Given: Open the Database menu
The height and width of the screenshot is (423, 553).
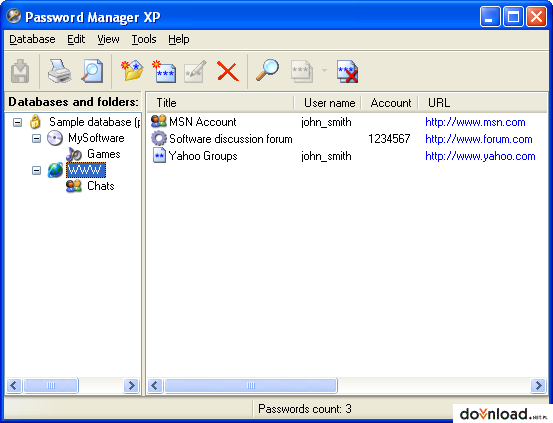Looking at the screenshot, I should tap(32, 39).
